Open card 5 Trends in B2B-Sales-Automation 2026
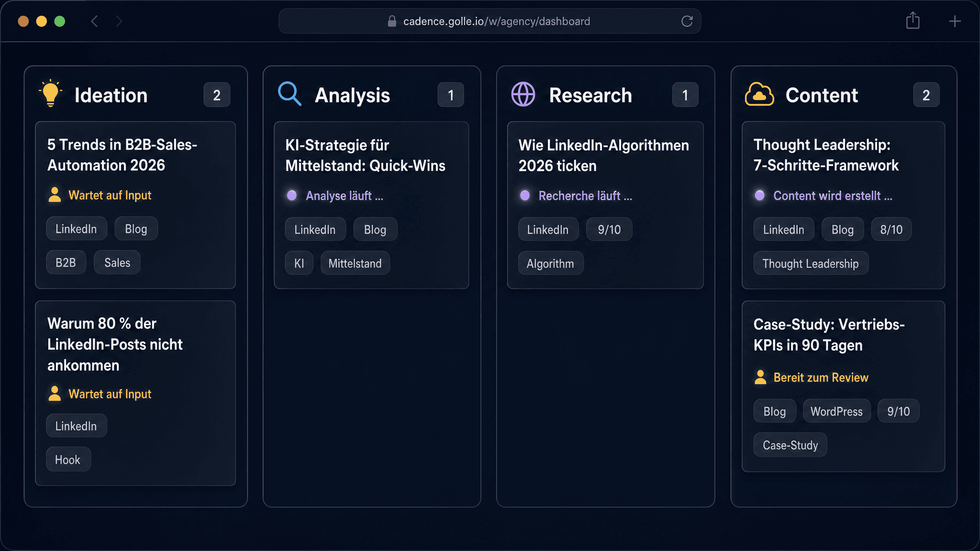The height and width of the screenshot is (551, 980). 122,155
